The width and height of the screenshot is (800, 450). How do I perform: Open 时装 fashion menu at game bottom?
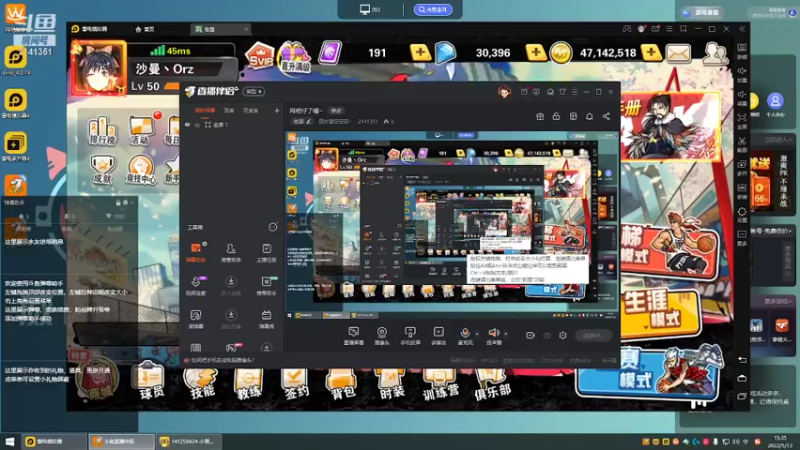coord(390,384)
